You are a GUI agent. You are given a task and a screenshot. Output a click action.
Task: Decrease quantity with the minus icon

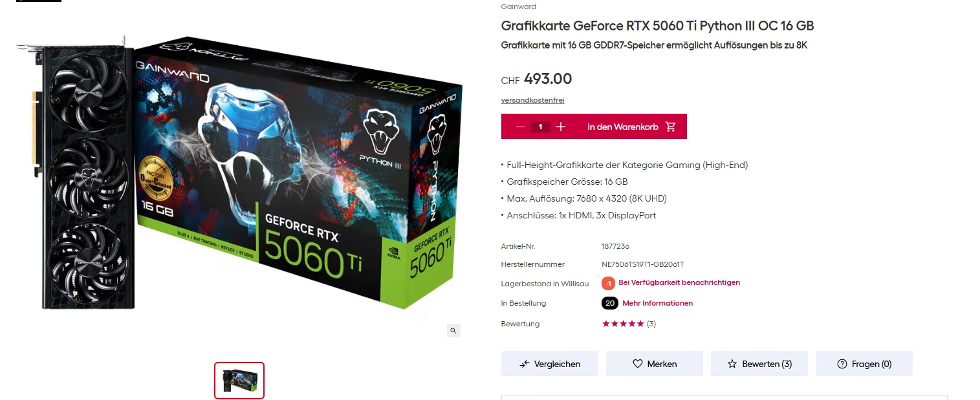click(x=520, y=127)
